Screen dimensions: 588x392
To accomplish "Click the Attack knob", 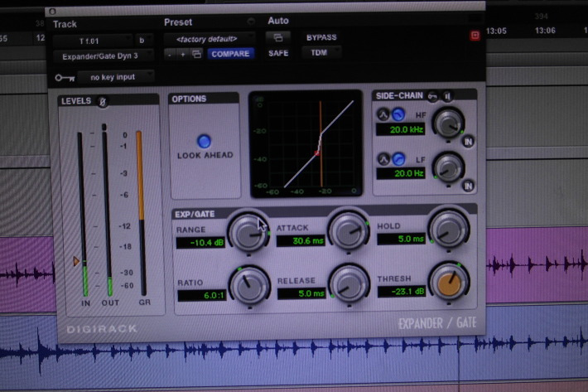I will coord(349,231).
